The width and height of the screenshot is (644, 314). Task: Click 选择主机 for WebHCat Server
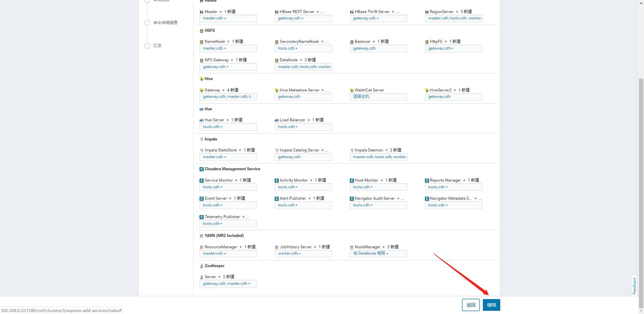tap(378, 97)
